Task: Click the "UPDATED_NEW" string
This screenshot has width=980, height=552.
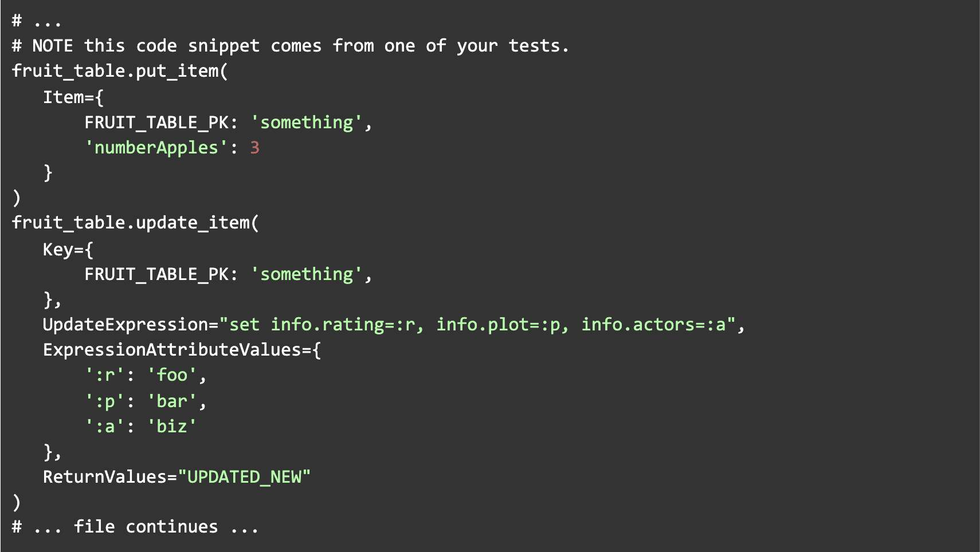Action: 244,477
